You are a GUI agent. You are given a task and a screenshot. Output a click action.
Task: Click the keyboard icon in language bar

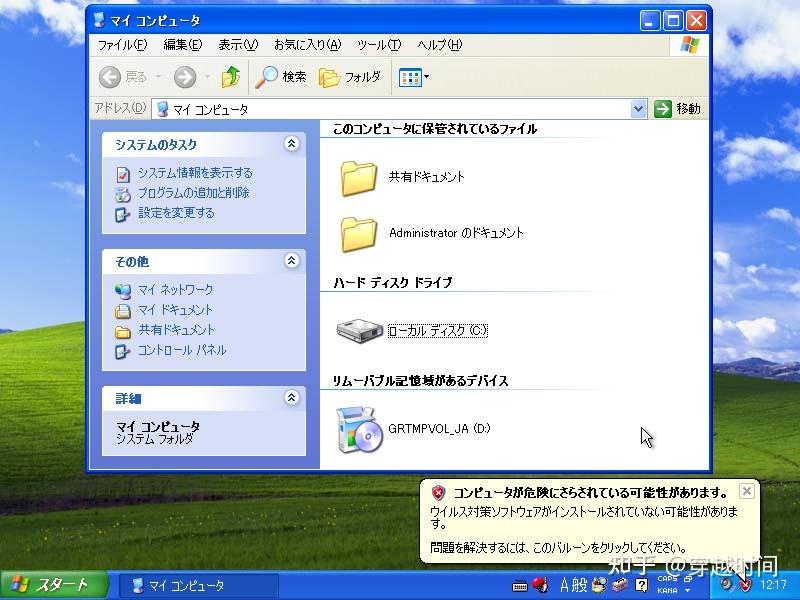point(519,586)
